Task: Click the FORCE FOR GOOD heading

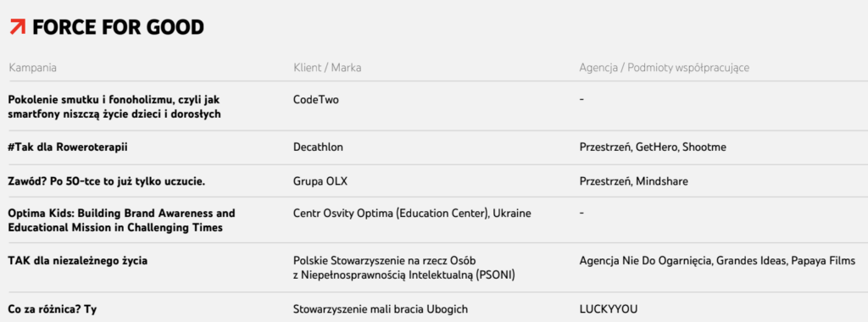Action: 118,26
